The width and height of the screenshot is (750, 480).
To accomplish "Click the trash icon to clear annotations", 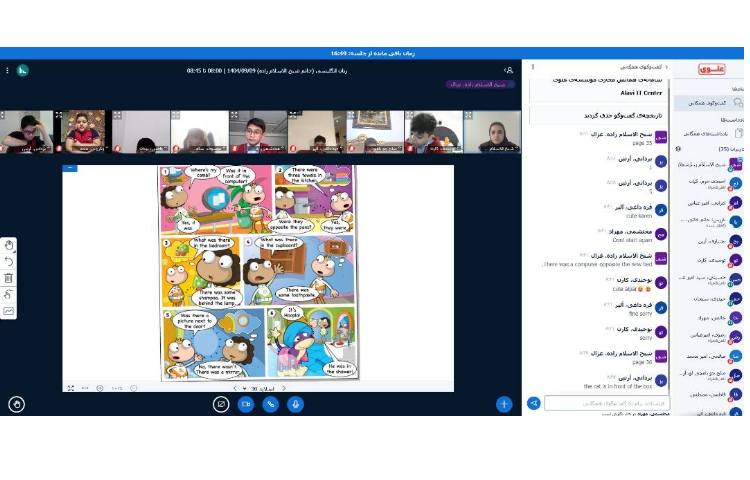I will click(9, 278).
